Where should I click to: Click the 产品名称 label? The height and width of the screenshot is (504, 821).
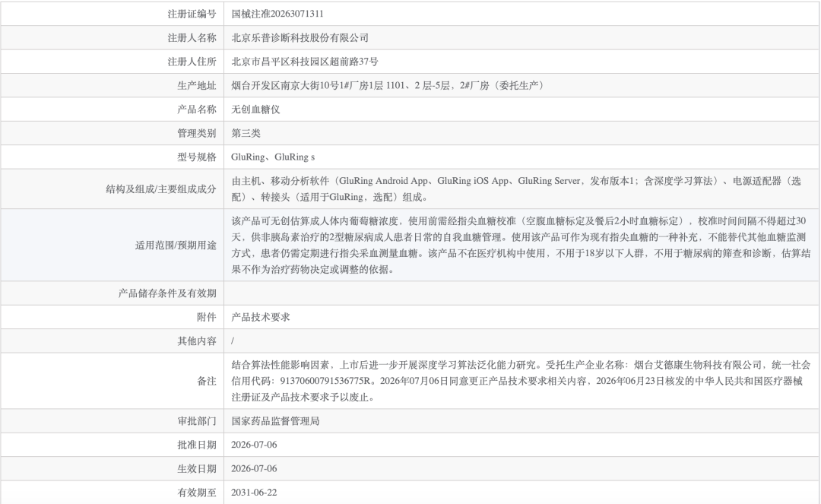pyautogui.click(x=196, y=109)
